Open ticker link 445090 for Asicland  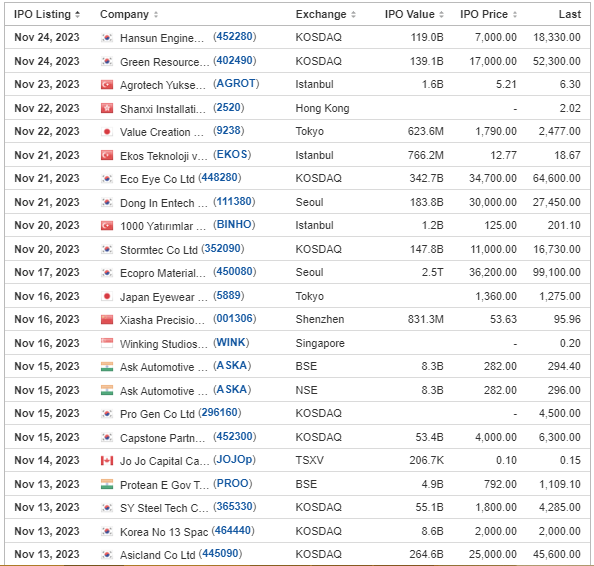click(220, 553)
